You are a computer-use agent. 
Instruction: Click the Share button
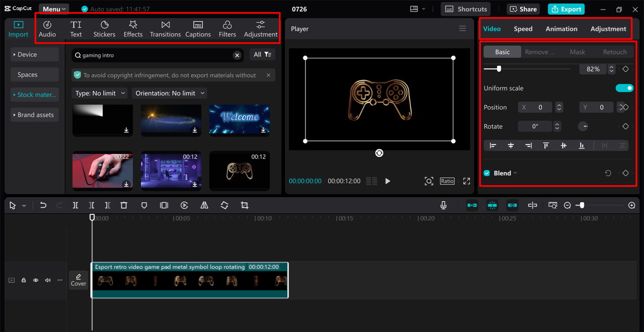(x=523, y=9)
